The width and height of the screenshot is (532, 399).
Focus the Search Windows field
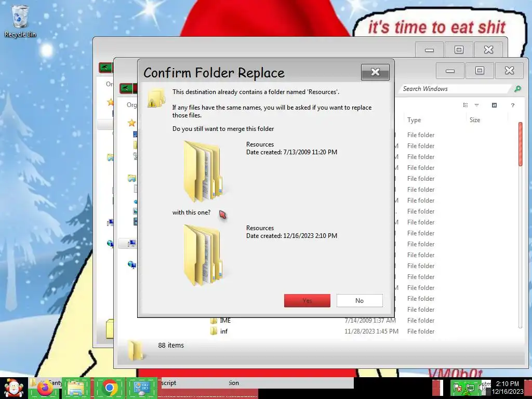click(455, 89)
